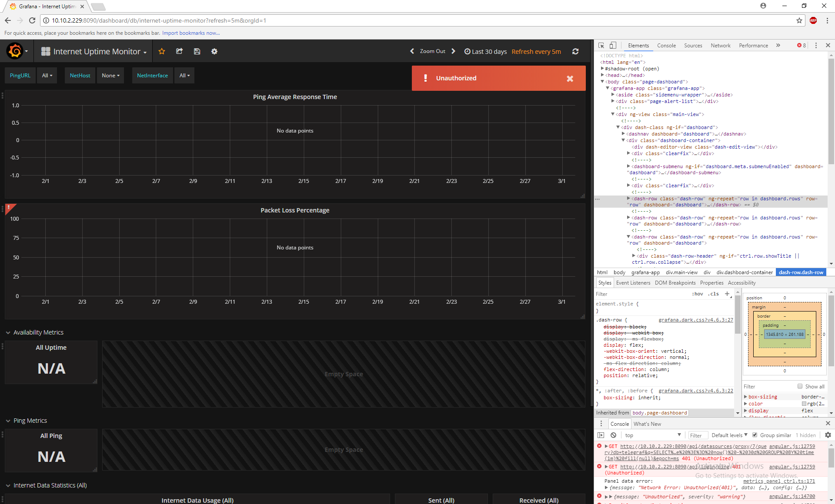The image size is (835, 504).
Task: Collapse the Availability Metrics row
Action: coord(8,332)
